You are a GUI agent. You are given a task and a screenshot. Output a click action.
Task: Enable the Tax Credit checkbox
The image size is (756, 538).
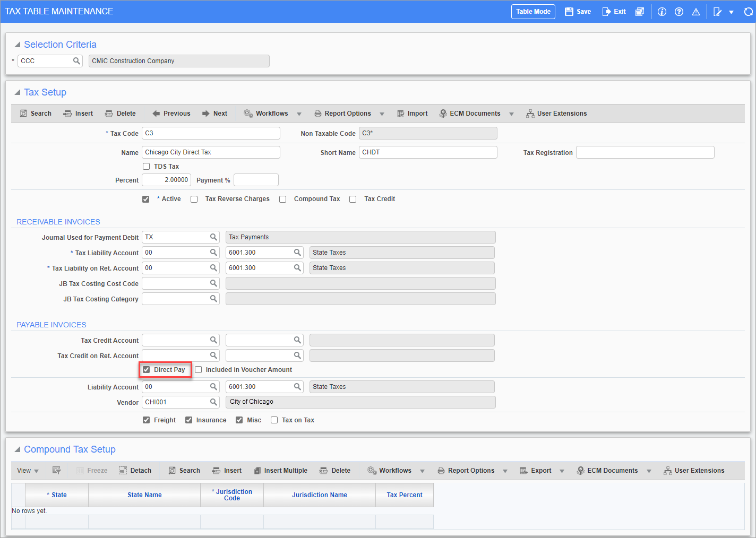pos(353,199)
